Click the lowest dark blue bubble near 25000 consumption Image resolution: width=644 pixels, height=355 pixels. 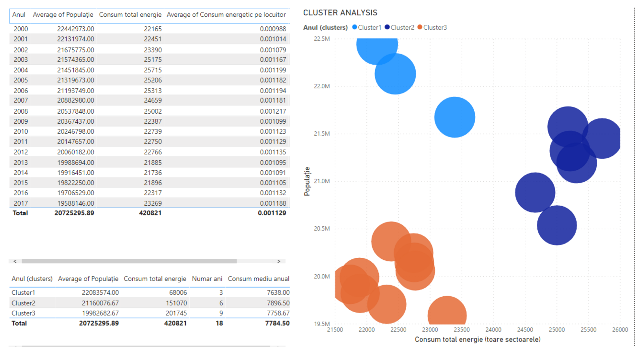[557, 225]
